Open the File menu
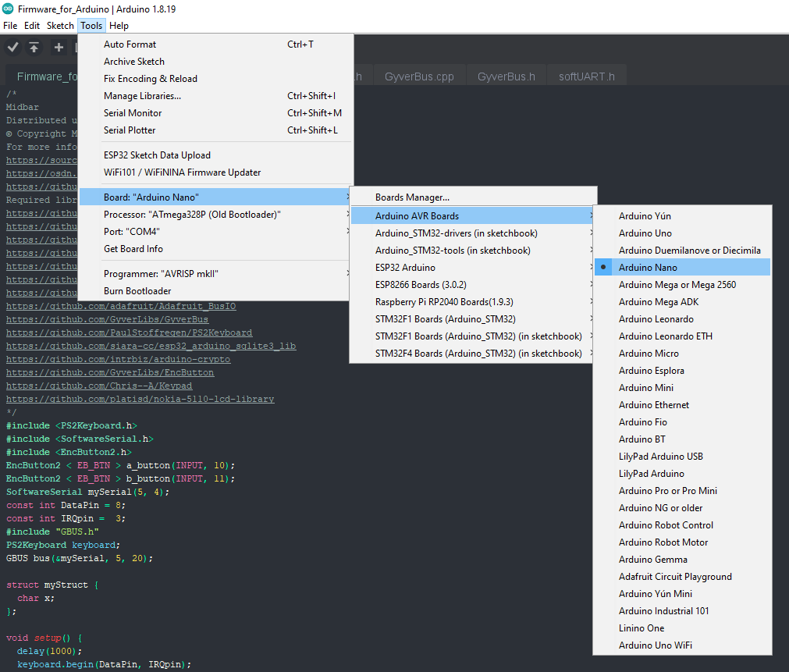The width and height of the screenshot is (789, 672). (x=10, y=26)
